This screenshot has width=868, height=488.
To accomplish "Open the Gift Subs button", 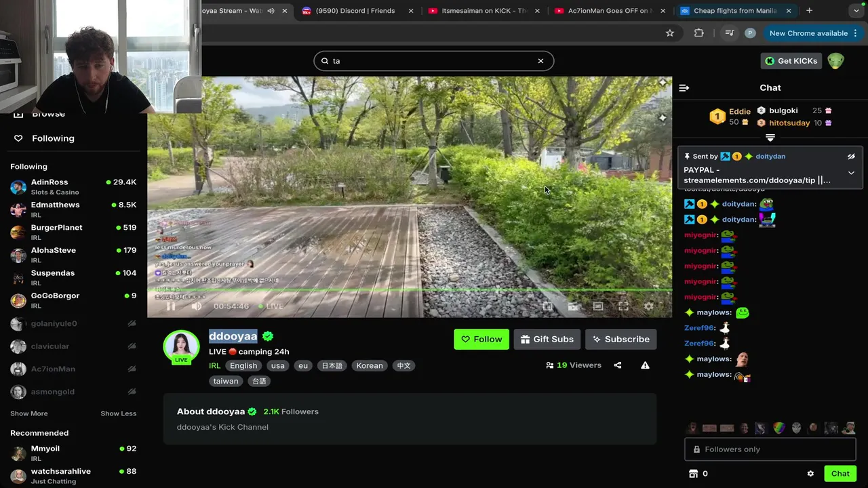I will point(547,340).
